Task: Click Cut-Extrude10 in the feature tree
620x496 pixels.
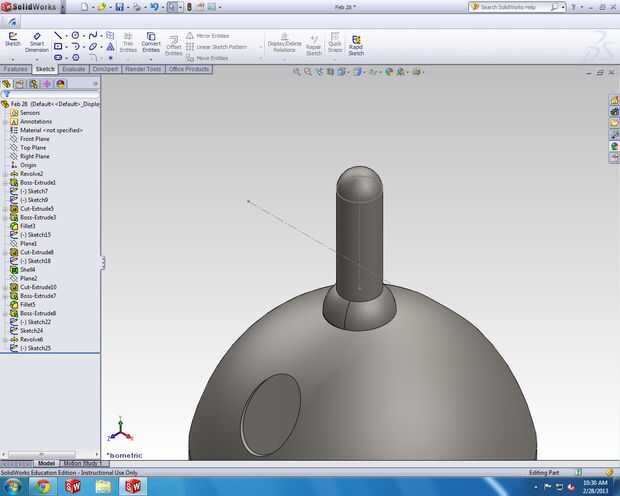Action: [x=38, y=287]
